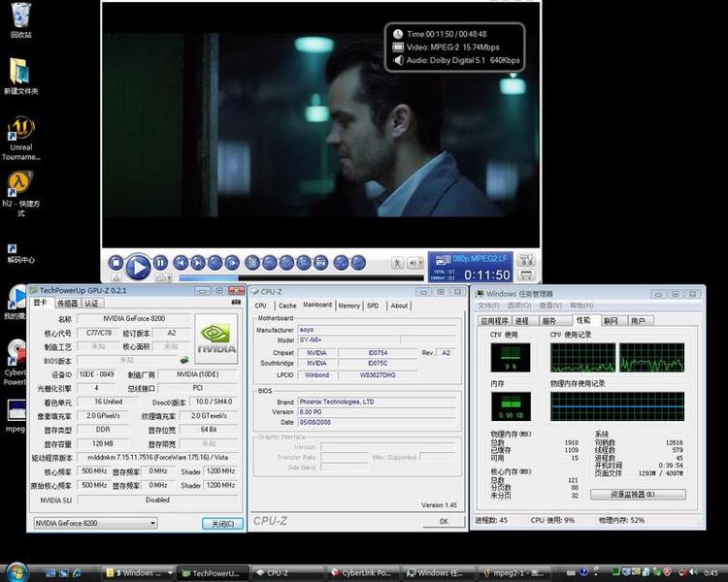Activate the mpeg2-1 taskbar button

[x=513, y=573]
